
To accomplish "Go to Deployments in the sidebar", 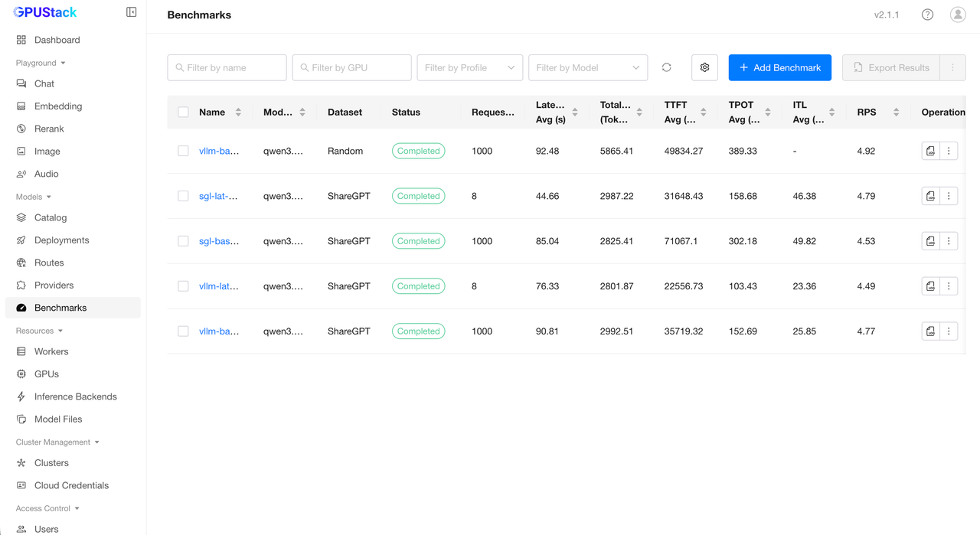I will pyautogui.click(x=61, y=240).
